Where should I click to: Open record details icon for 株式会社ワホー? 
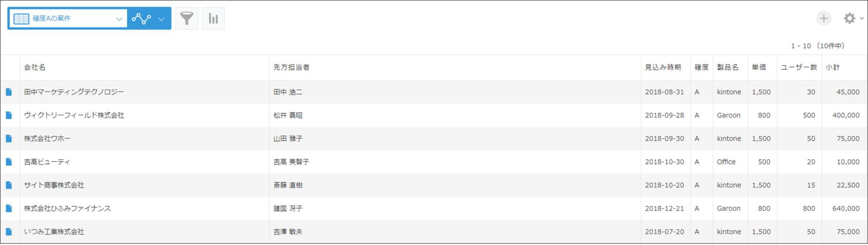[x=9, y=139]
